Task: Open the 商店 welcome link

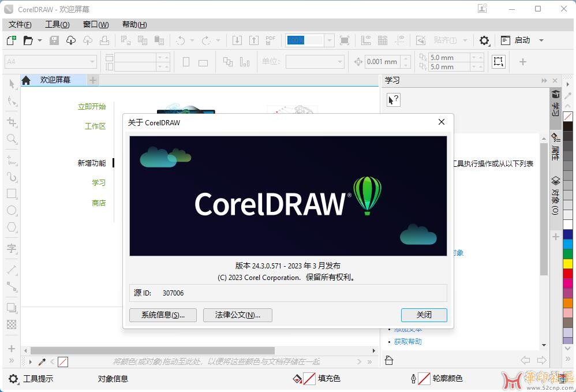Action: tap(99, 203)
